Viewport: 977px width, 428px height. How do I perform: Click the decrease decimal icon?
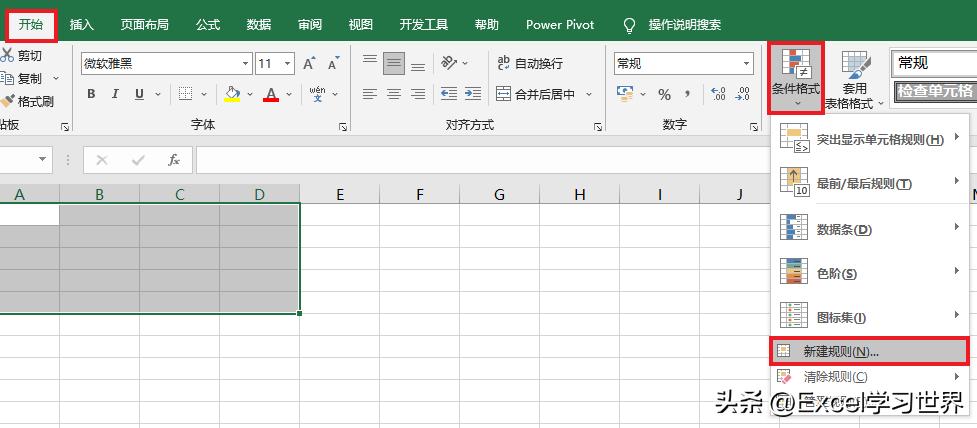tap(742, 94)
